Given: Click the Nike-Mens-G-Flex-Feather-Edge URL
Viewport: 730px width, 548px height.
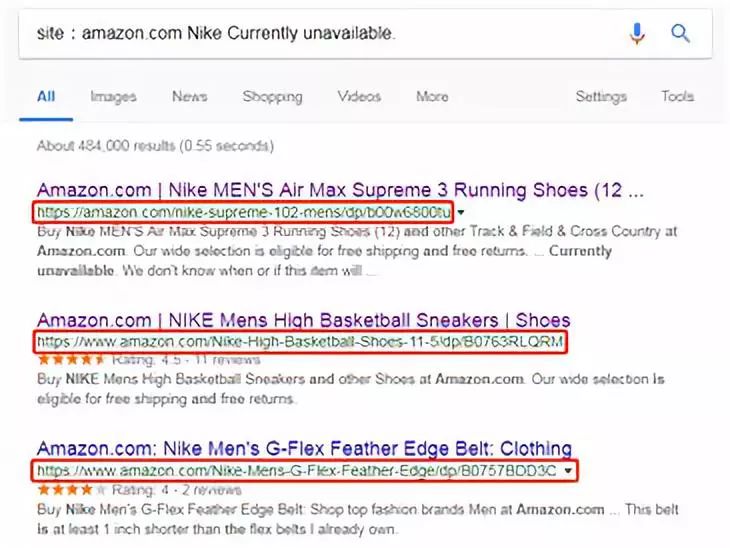Looking at the screenshot, I should tap(297, 471).
